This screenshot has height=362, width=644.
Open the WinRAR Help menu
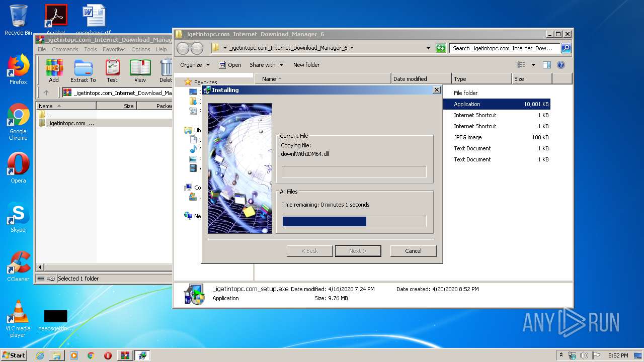click(162, 49)
